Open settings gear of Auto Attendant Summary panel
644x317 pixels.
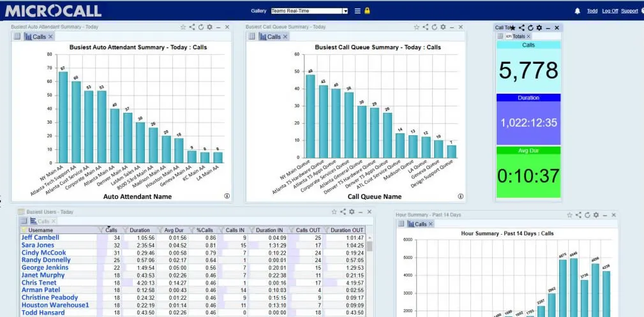point(209,27)
